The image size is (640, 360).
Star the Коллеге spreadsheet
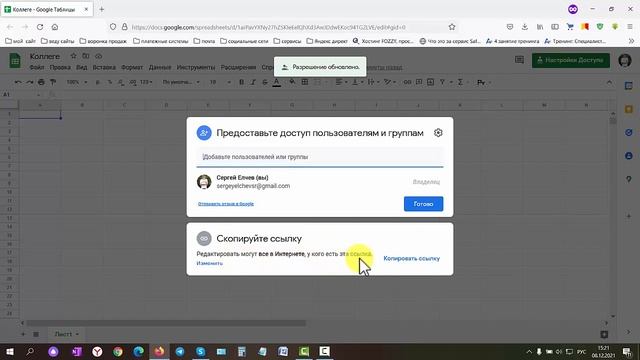pyautogui.click(x=73, y=56)
